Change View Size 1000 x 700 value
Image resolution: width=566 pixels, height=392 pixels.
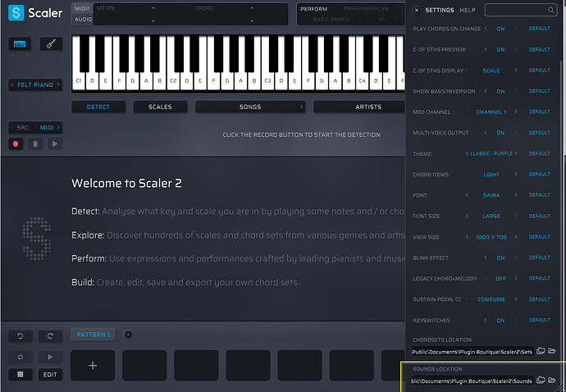(x=491, y=237)
